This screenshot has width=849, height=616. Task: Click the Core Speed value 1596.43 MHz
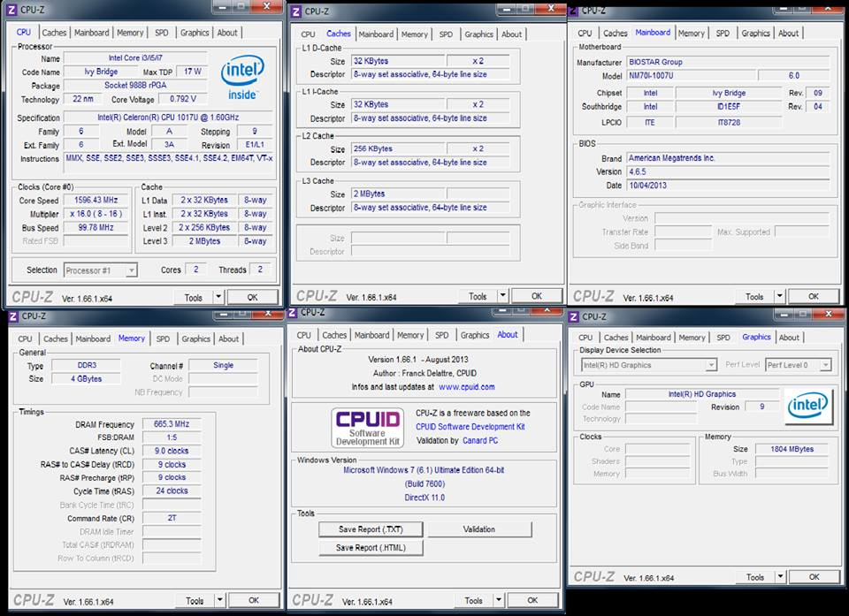click(96, 200)
